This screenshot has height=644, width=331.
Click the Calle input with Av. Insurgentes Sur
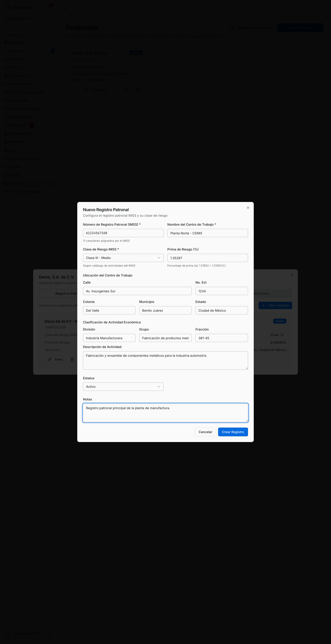point(137,291)
